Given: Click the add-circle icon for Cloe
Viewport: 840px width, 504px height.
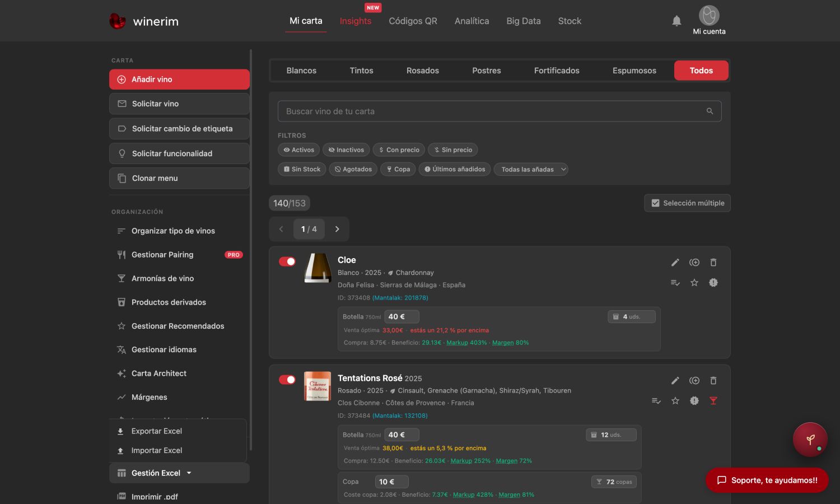Looking at the screenshot, I should [x=694, y=263].
